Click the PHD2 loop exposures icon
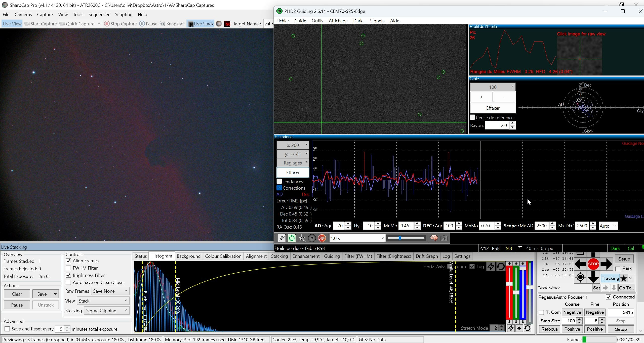Image resolution: width=644 pixels, height=343 pixels. [292, 238]
